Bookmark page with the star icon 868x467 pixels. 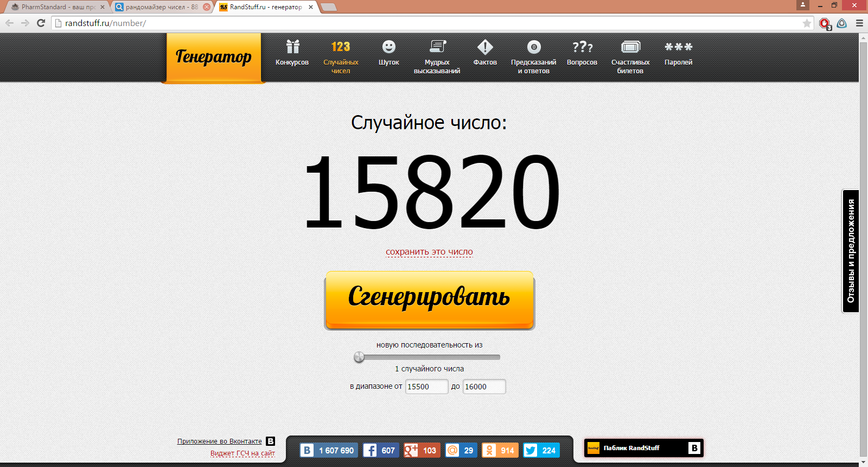pos(807,23)
